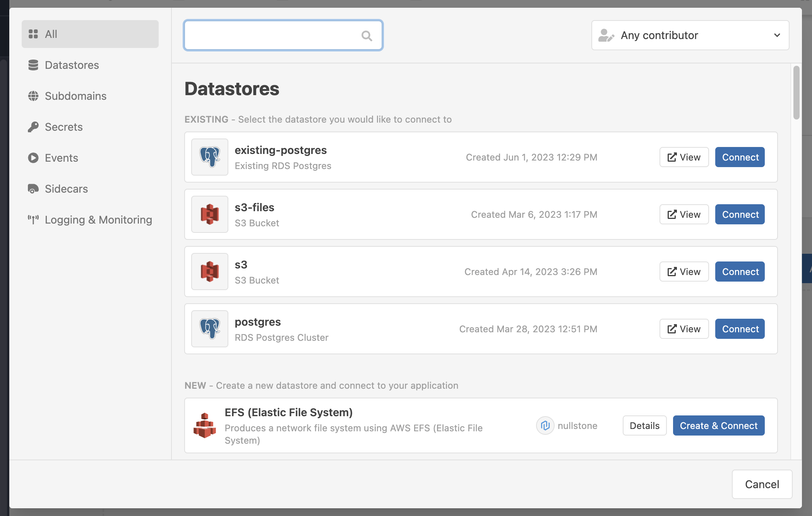
Task: Expand the contributor filter chevron
Action: tap(777, 35)
